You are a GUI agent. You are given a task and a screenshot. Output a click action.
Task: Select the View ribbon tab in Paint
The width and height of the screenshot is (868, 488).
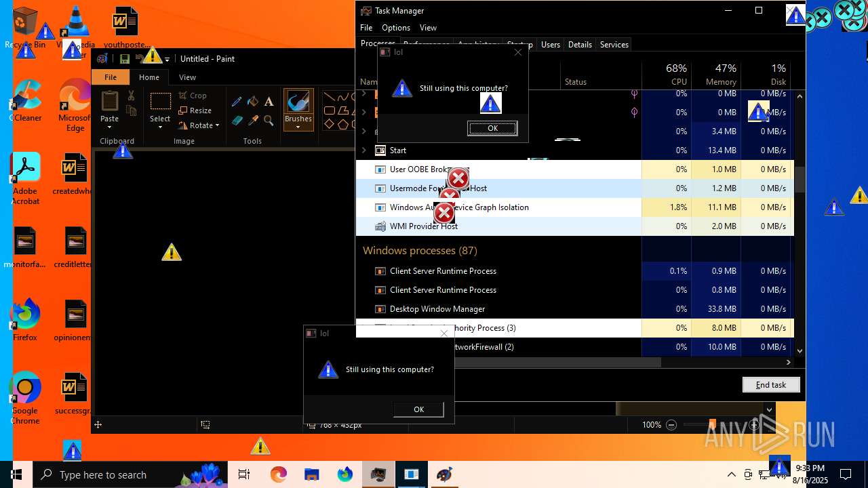[187, 77]
